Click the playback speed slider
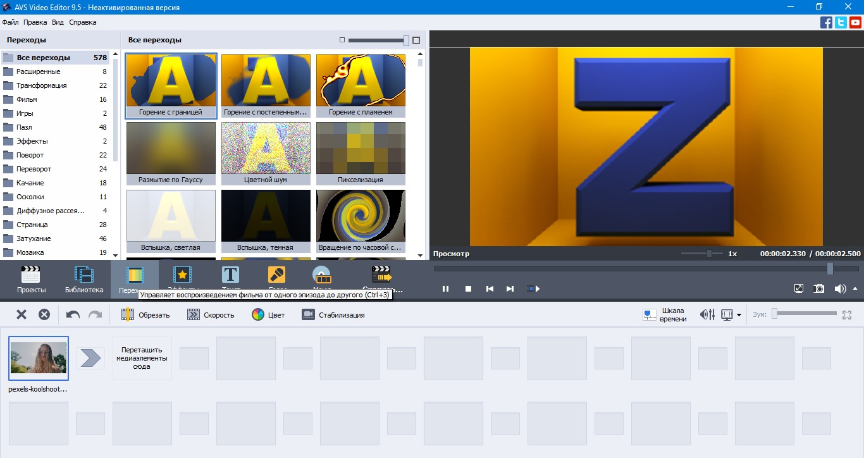 pos(702,254)
